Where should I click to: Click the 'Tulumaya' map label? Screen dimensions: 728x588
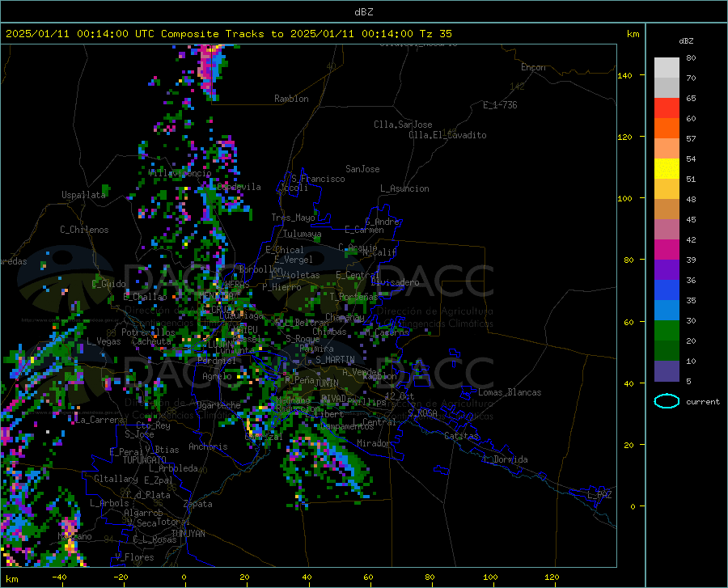(302, 234)
